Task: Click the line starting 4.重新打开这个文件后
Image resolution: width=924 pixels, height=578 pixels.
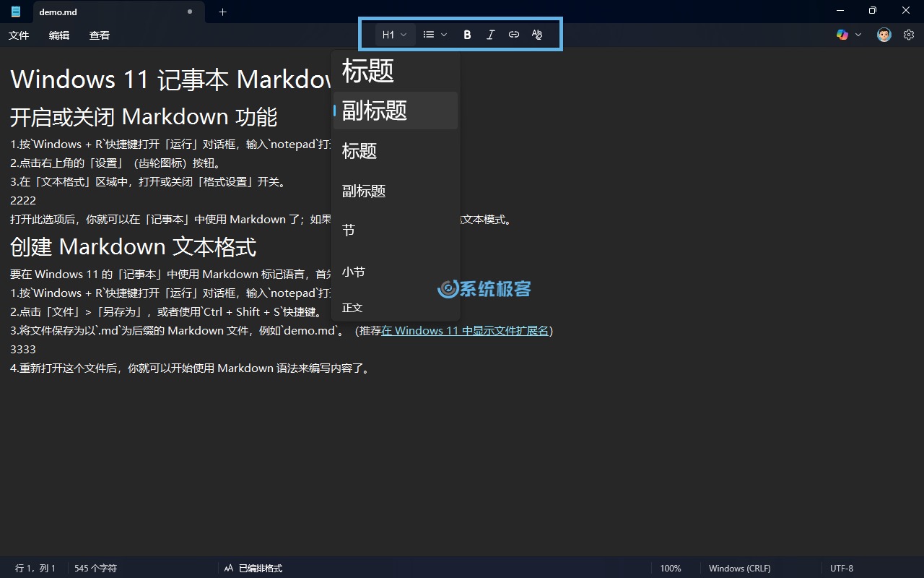Action: tap(191, 368)
